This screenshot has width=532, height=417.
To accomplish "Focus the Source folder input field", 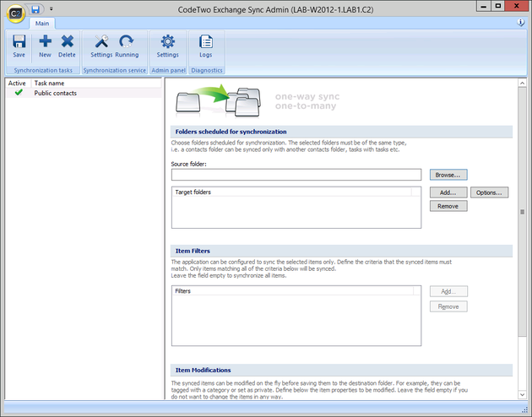I will pos(296,175).
